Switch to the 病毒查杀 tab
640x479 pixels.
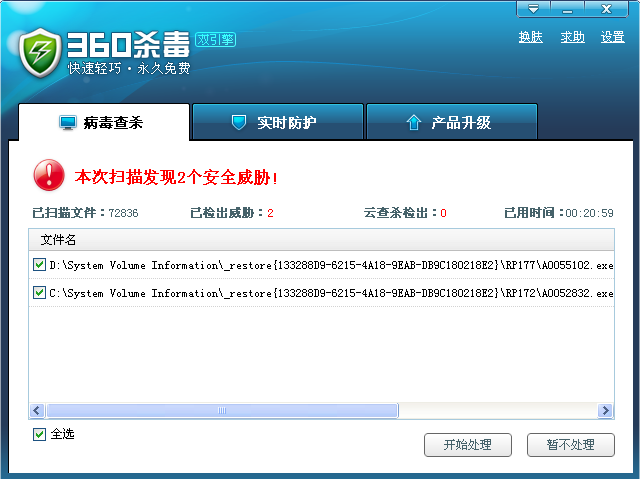(104, 122)
